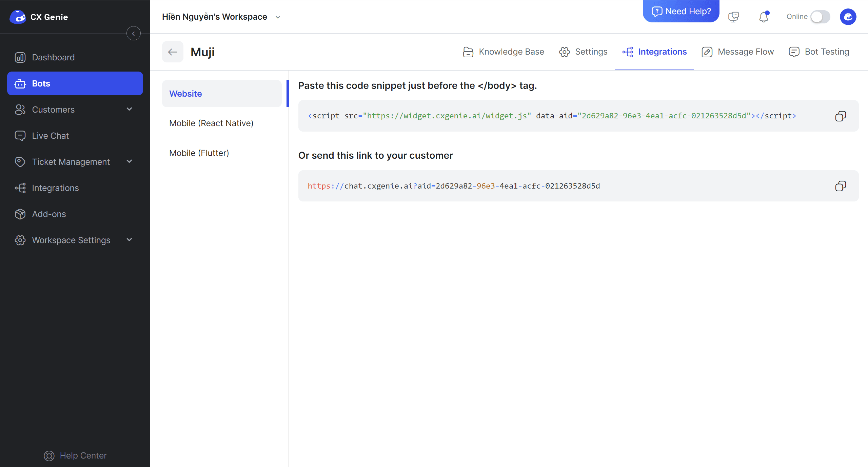868x467 pixels.
Task: Open the Hiền Nguyễn's Workspace dropdown
Action: [222, 17]
